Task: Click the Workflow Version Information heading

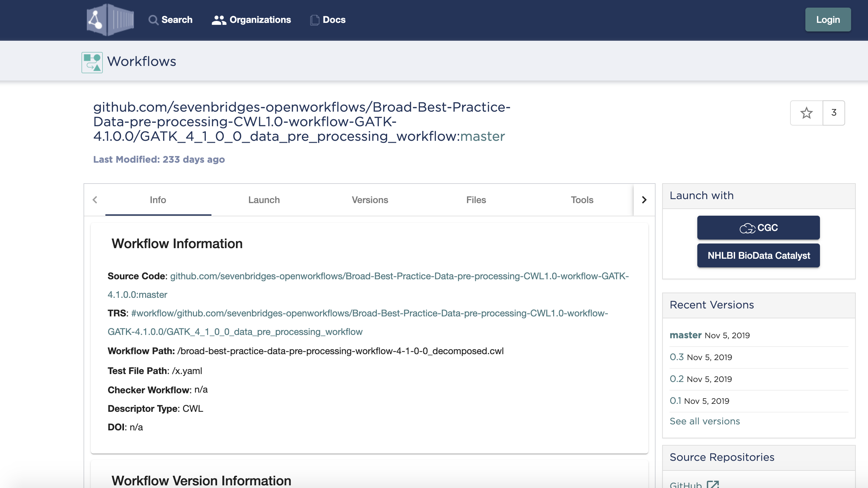Action: tap(201, 480)
